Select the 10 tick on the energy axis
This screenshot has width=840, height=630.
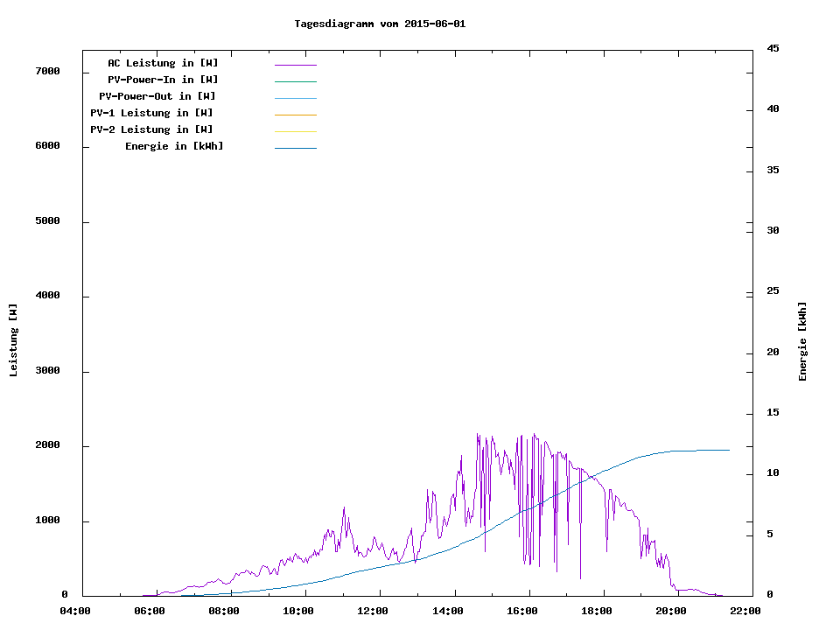coord(773,473)
